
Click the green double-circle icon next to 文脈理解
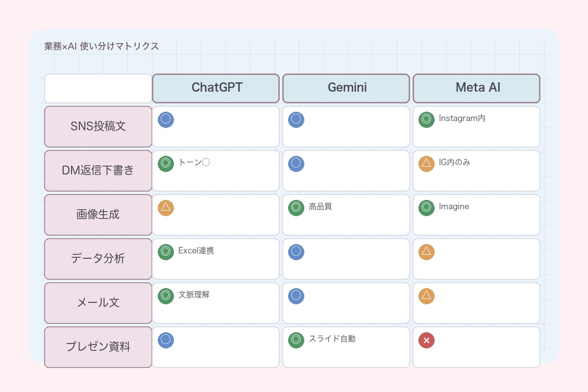pyautogui.click(x=166, y=296)
